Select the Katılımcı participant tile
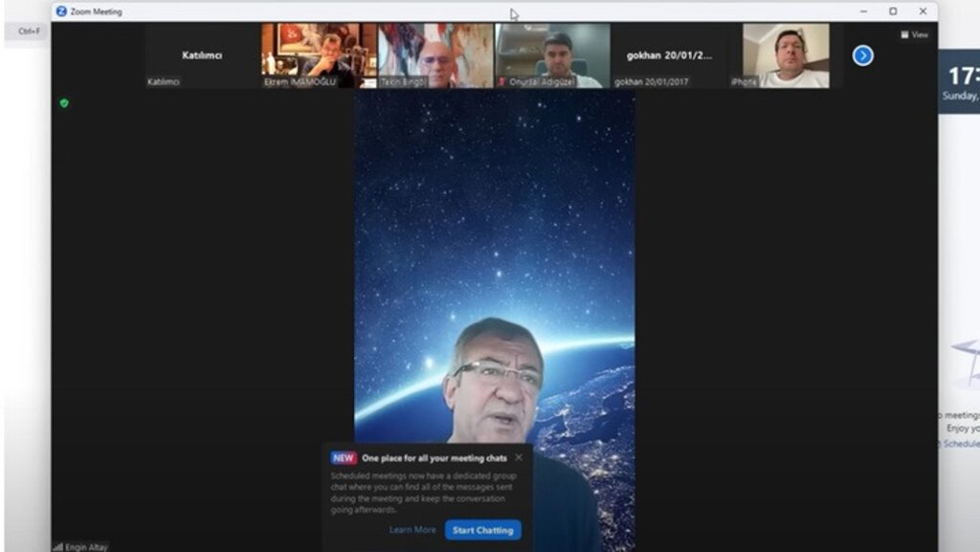The height and width of the screenshot is (552, 980). [202, 55]
